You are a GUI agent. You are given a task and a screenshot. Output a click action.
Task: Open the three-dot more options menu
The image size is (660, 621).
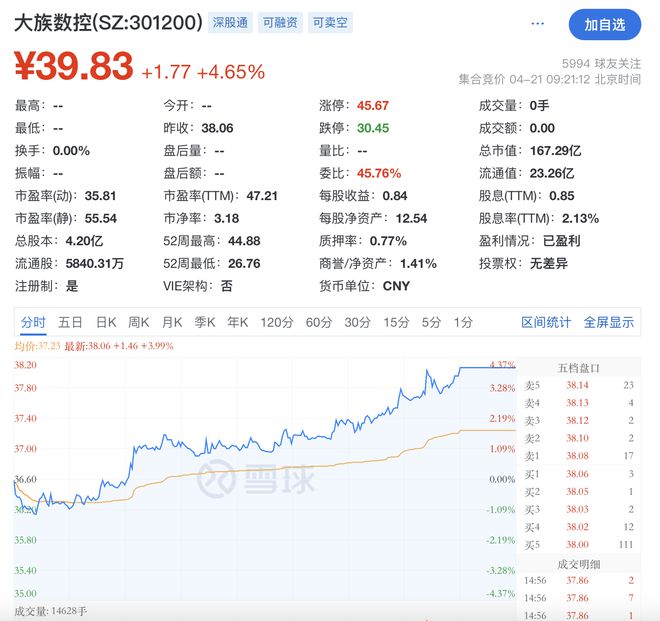click(x=538, y=24)
